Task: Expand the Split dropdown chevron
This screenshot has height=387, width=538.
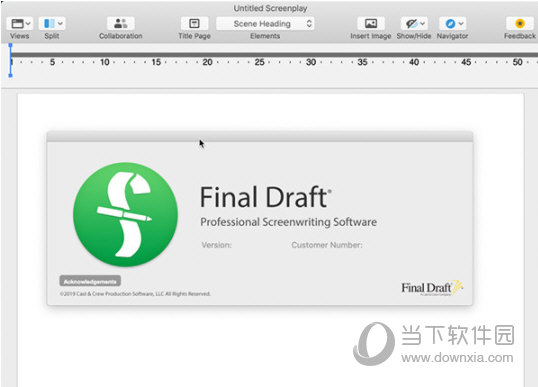Action: coord(60,23)
